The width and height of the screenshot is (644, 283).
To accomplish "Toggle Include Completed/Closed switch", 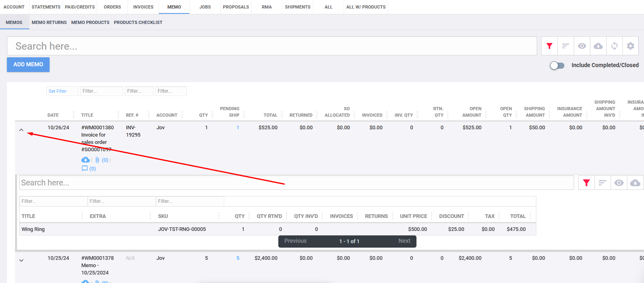I will click(x=557, y=65).
